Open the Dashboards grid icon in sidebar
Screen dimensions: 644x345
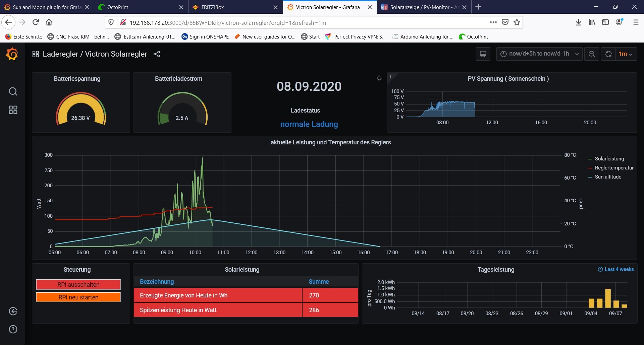(13, 110)
